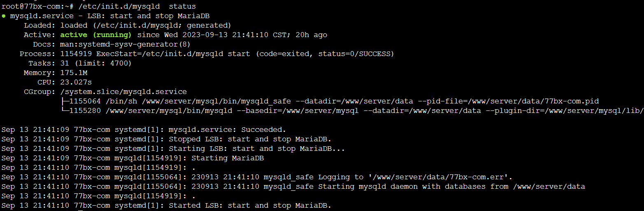Click the tree branch before PID 1155064
The height and width of the screenshot is (211, 644).
65,101
